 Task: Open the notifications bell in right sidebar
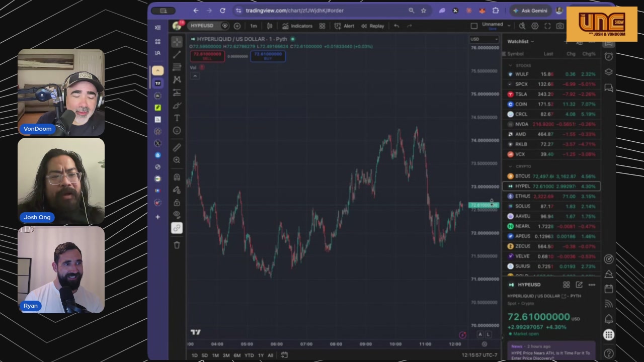609,319
